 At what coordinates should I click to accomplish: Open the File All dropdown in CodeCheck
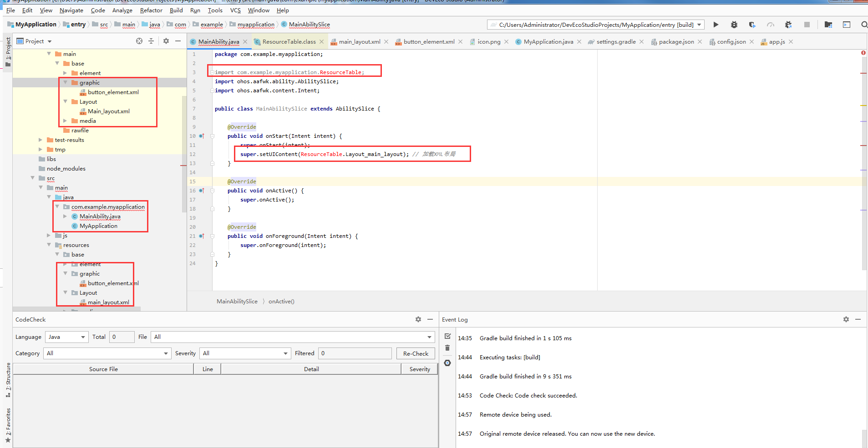click(x=292, y=337)
